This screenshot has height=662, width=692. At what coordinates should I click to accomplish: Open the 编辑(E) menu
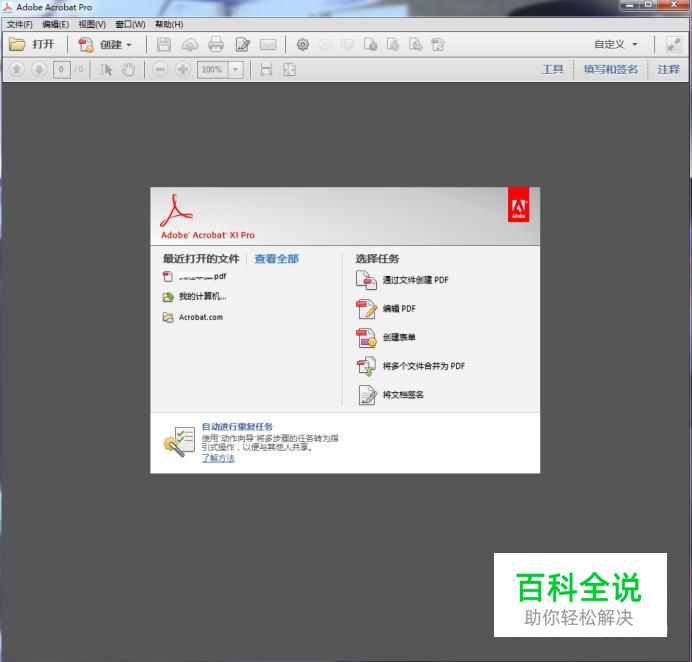[x=56, y=24]
